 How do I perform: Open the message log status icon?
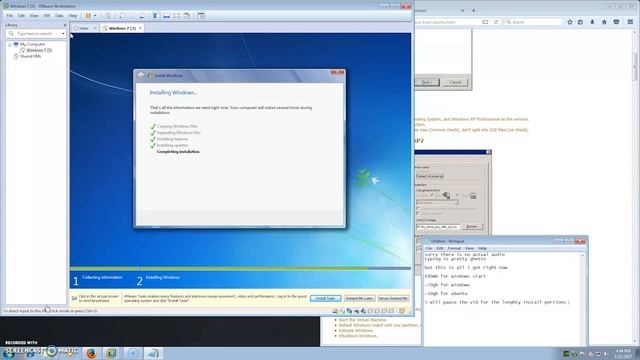tap(402, 311)
